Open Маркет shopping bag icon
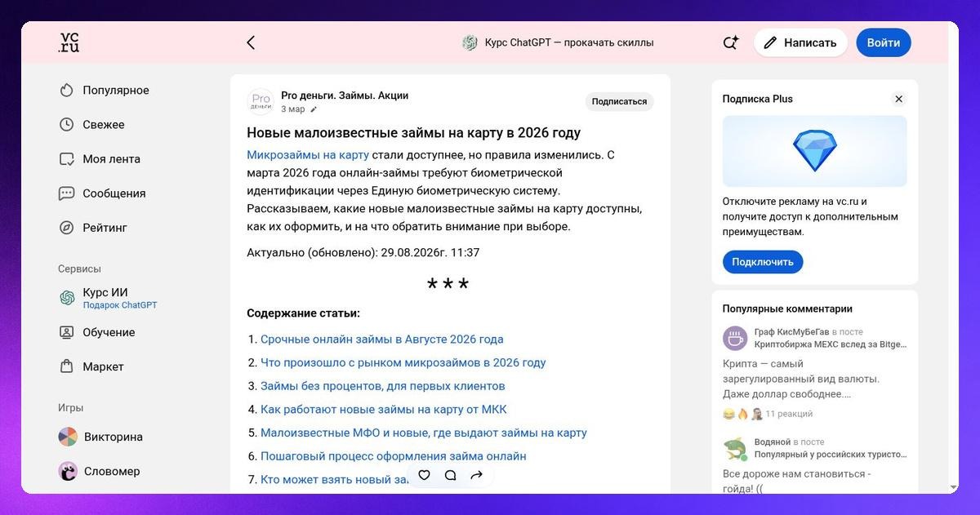This screenshot has height=515, width=980. 67,366
